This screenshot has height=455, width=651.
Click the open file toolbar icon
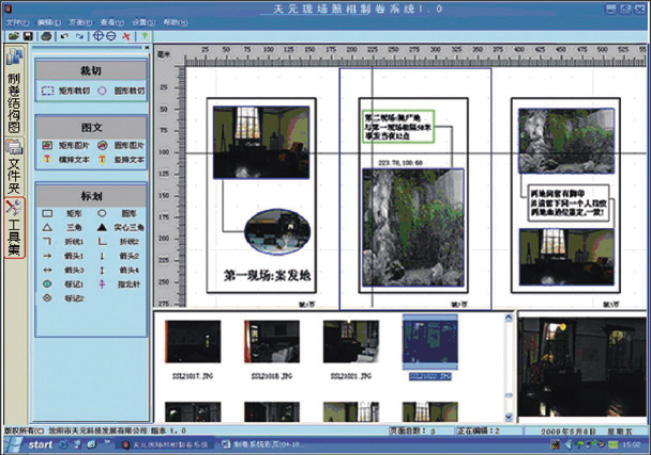(14, 37)
